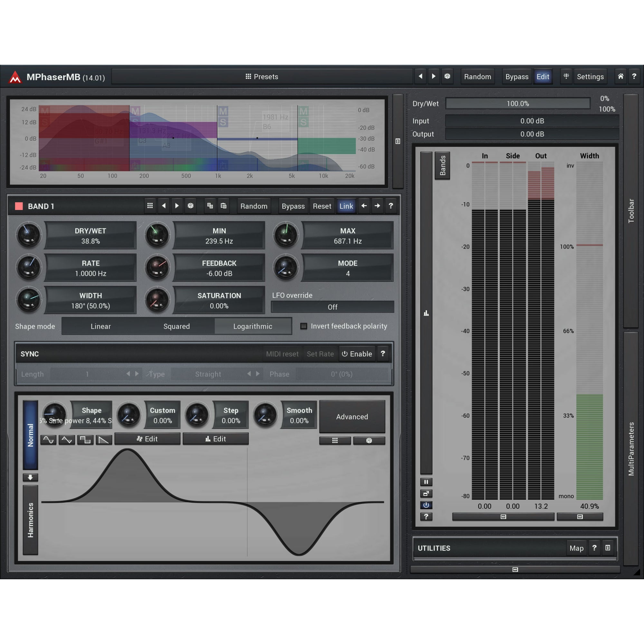
Task: Switch to the Harmonics tab
Action: click(x=30, y=520)
